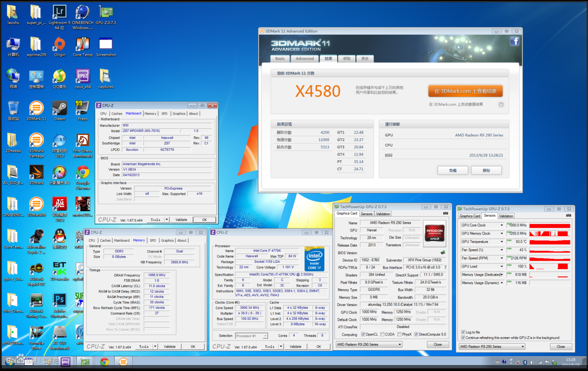Click the volume speaker tray icon
The height and width of the screenshot is (371, 588).
point(532,362)
